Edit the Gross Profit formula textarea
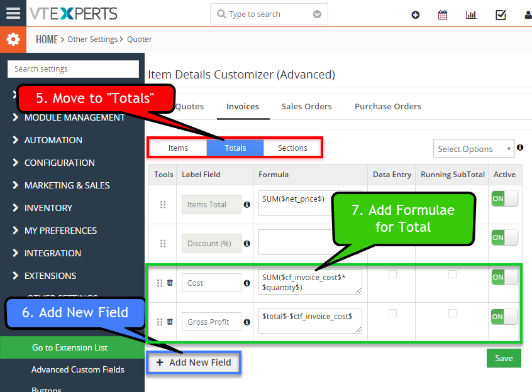 [x=310, y=320]
